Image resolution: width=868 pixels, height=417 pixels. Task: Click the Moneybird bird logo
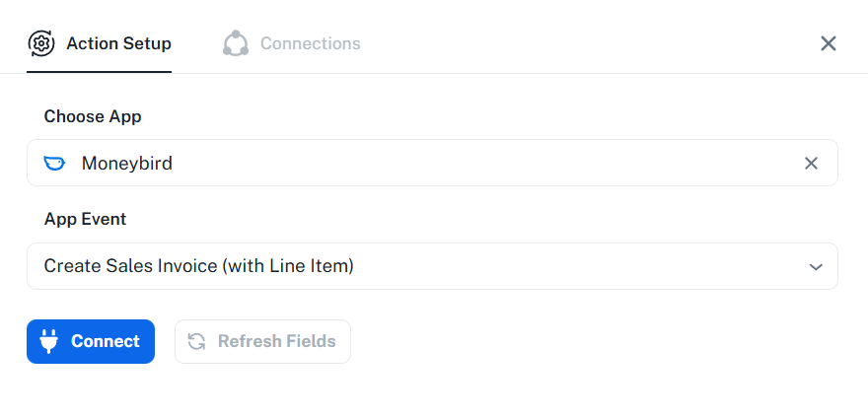(x=55, y=164)
